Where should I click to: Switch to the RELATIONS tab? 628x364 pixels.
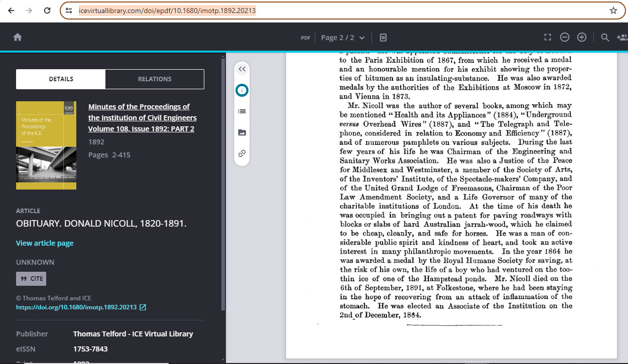(x=155, y=79)
